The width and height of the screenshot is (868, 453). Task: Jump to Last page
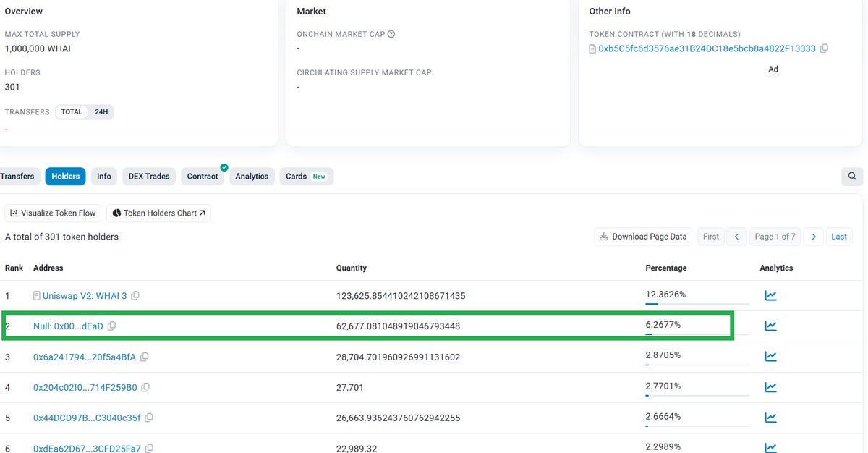click(x=839, y=237)
